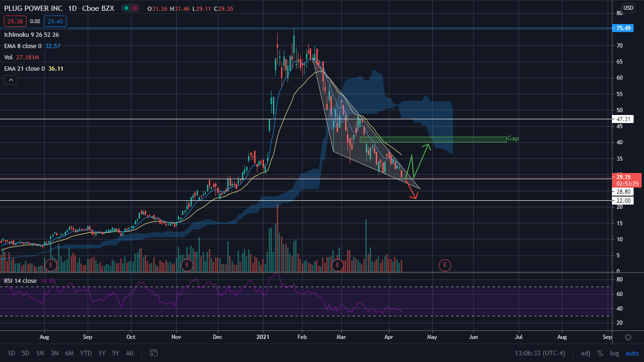Select the All time range
This screenshot has height=362, width=644.
click(x=130, y=353)
